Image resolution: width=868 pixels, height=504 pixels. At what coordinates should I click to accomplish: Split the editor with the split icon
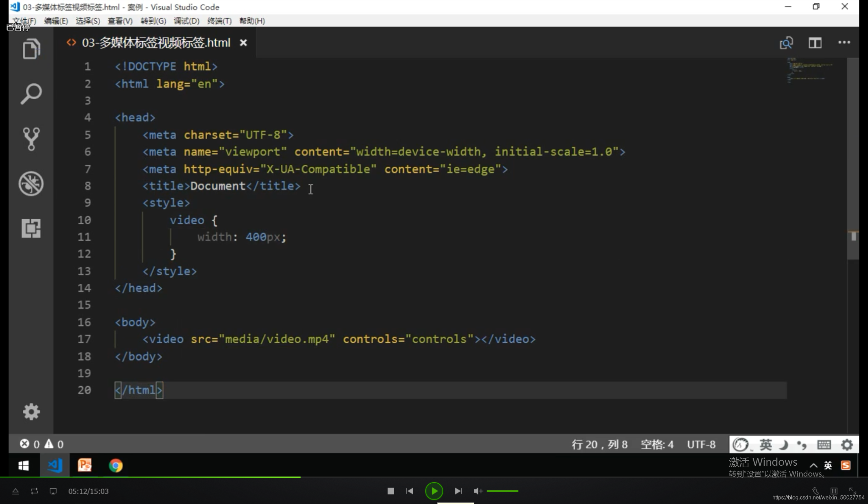[815, 43]
